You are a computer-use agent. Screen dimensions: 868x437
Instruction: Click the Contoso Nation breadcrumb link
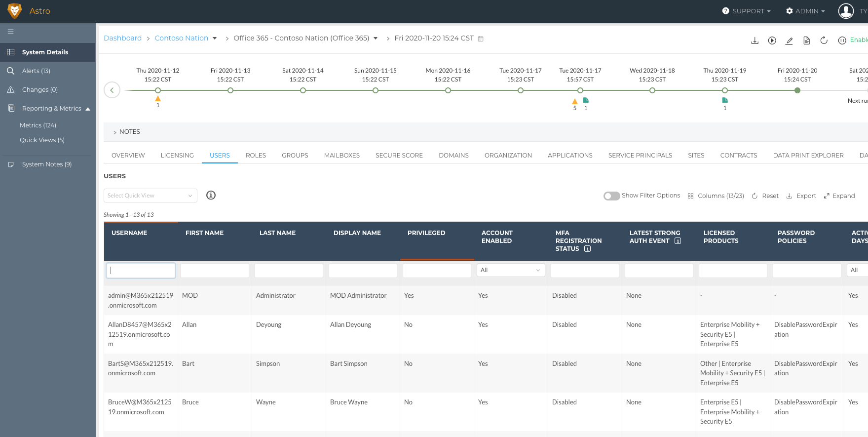[182, 38]
